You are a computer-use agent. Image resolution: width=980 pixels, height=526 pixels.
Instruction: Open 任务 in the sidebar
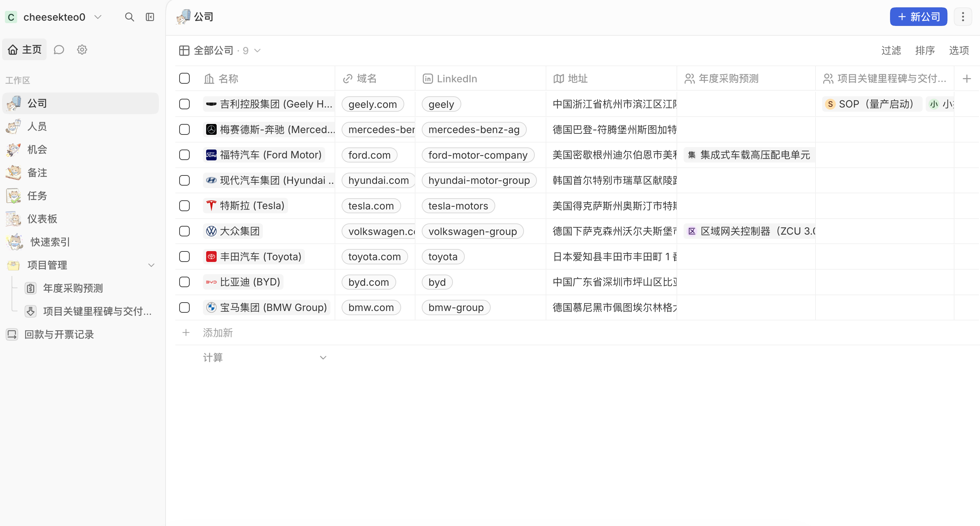[x=80, y=196]
